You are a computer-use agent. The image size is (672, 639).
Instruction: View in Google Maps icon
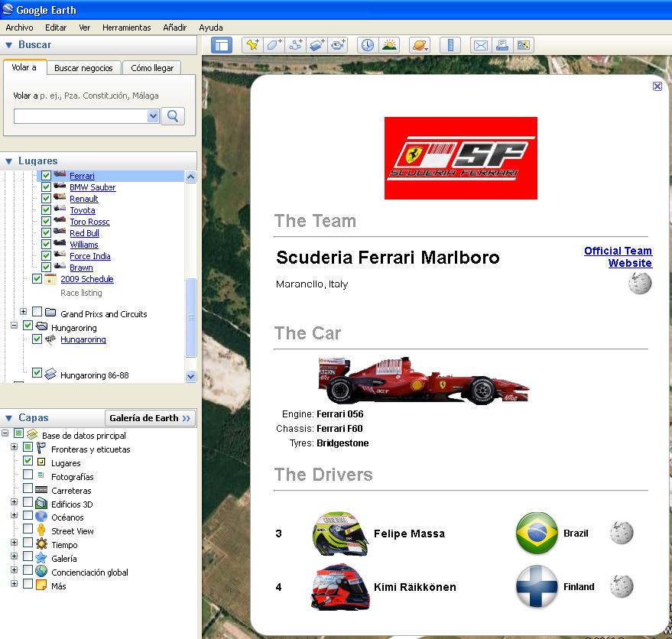523,45
